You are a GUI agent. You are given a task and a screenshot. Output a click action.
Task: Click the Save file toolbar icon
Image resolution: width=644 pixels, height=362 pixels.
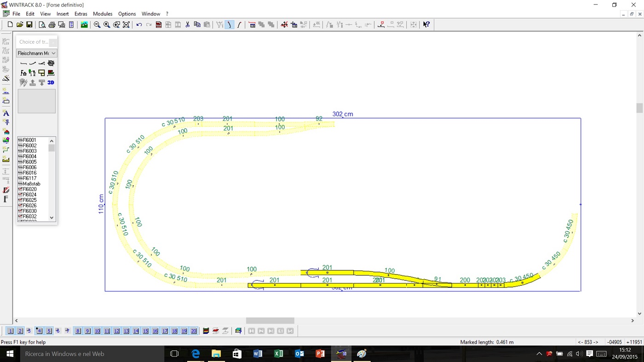[29, 25]
